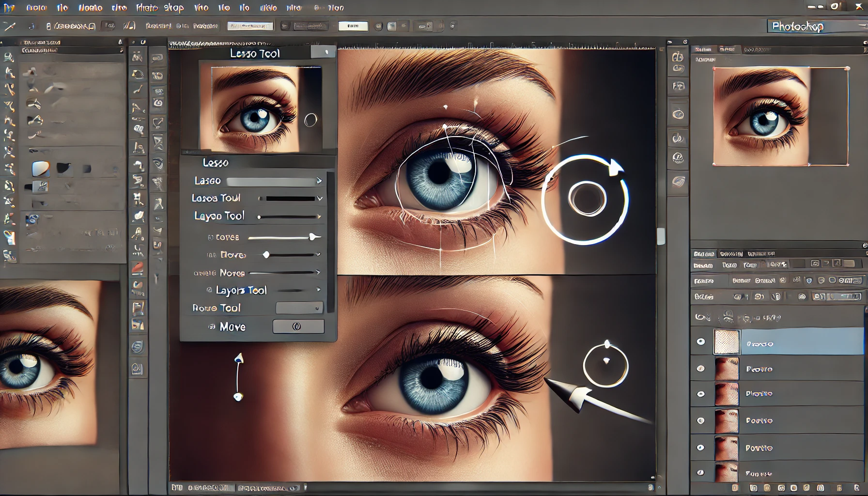The width and height of the screenshot is (868, 496).
Task: Open the Lasoa Toul dropdown
Action: 320,198
